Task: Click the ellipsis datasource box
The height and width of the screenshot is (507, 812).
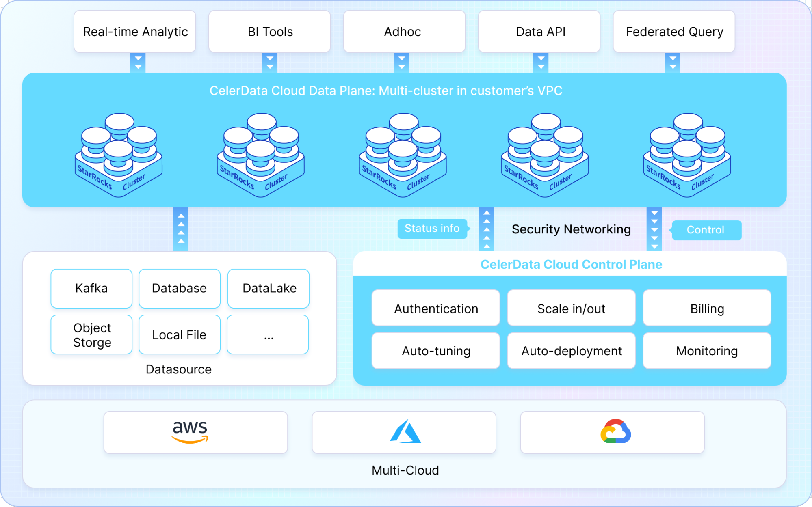Action: click(268, 335)
